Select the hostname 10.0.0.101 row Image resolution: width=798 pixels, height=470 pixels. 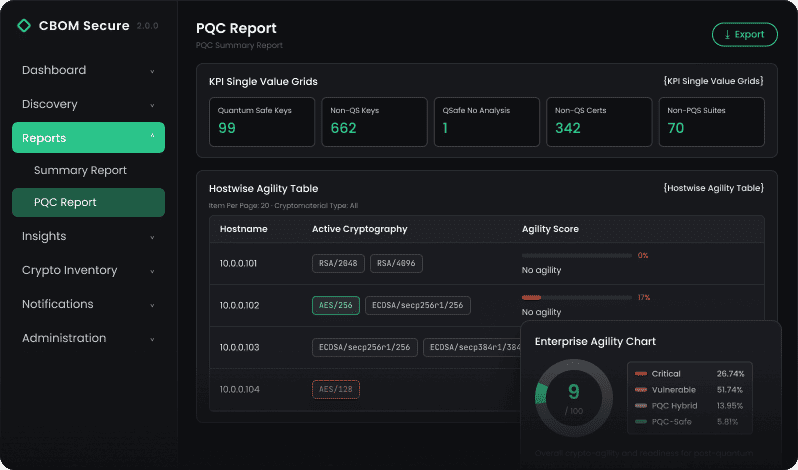487,263
